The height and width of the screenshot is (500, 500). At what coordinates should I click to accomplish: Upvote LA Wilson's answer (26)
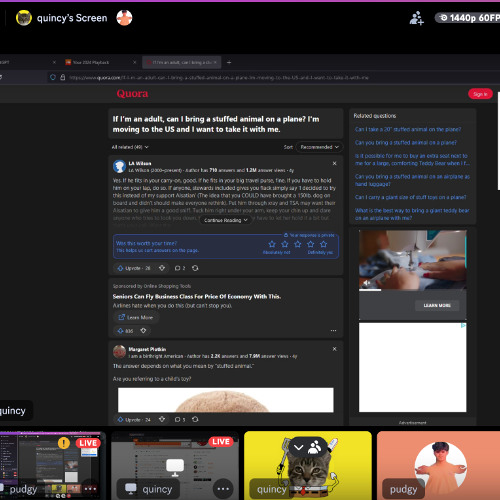coord(134,268)
